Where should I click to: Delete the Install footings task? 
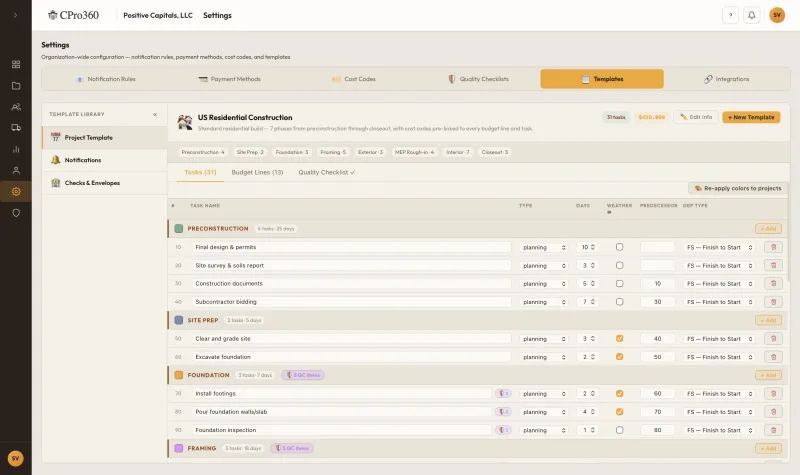(x=773, y=394)
